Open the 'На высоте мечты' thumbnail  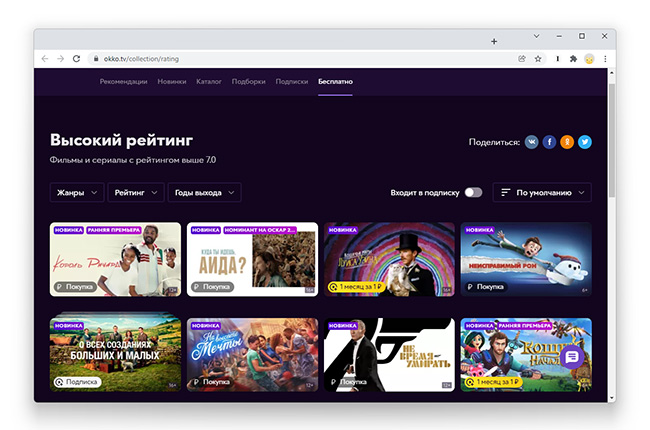coord(252,355)
